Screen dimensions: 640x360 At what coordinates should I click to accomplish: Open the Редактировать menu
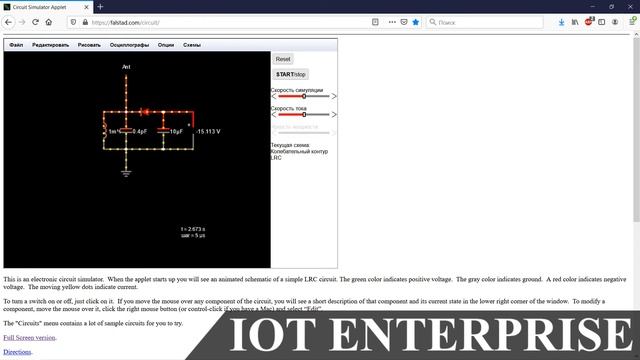pyautogui.click(x=51, y=45)
